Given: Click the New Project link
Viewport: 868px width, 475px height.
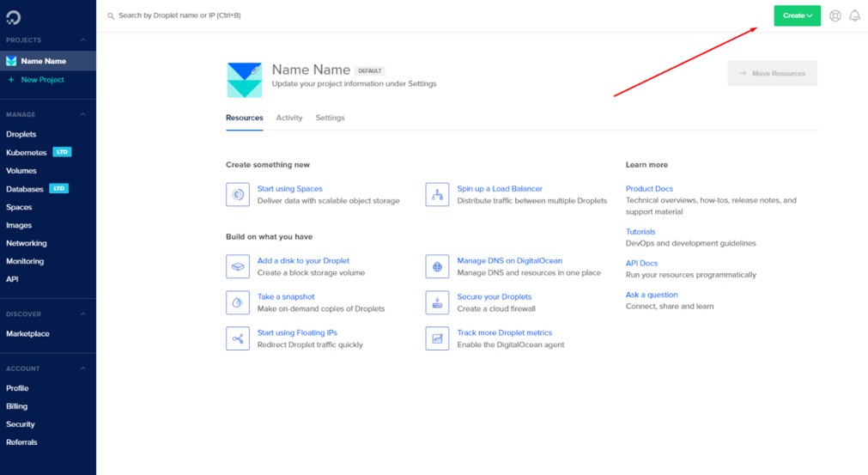Looking at the screenshot, I should tap(43, 80).
